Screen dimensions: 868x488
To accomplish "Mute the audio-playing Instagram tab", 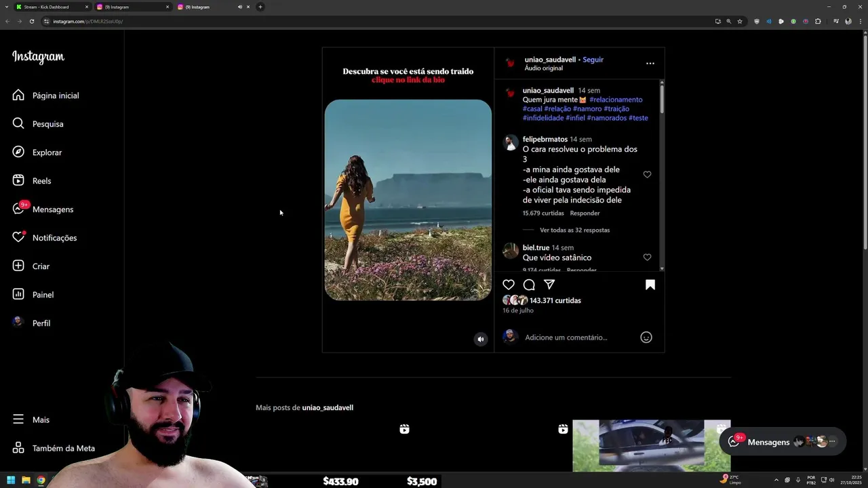I will pyautogui.click(x=239, y=7).
